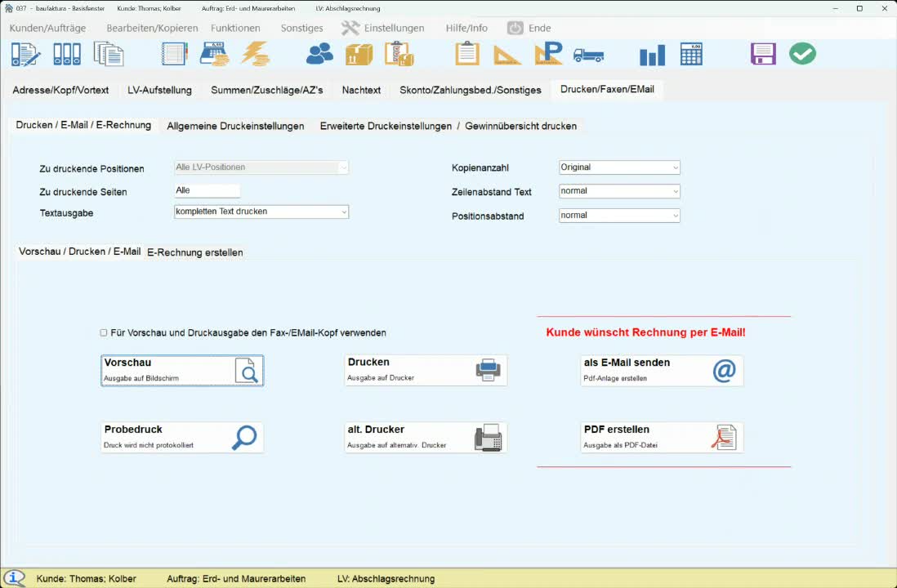Viewport: 897px width, 588px height.
Task: Open the Bearbeiten/Kopieren menu
Action: click(152, 28)
